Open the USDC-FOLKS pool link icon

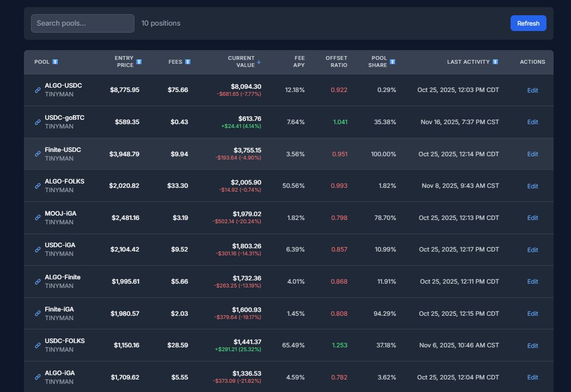coord(37,345)
